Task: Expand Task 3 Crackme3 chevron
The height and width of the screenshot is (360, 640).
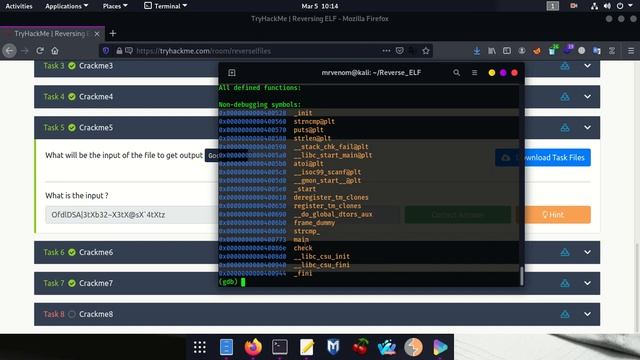Action: pyautogui.click(x=587, y=66)
